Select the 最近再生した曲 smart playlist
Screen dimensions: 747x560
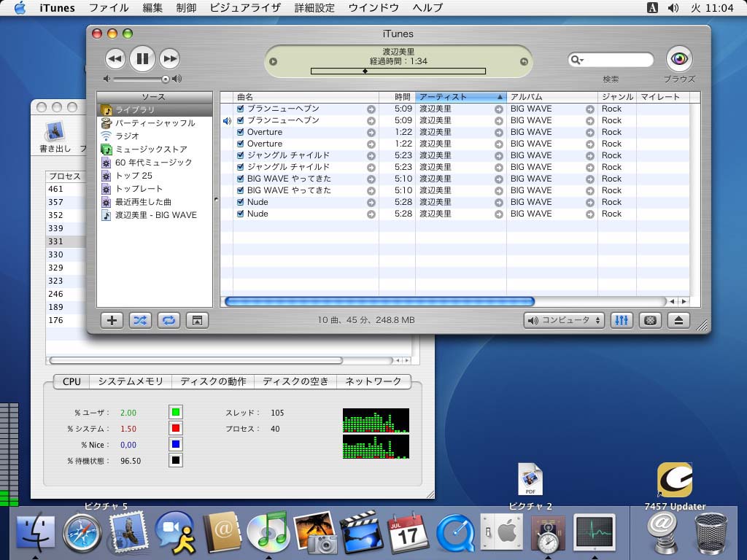155,202
